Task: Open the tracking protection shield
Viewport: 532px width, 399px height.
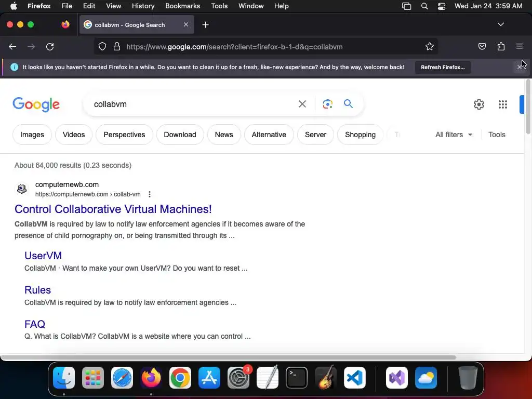Action: (x=102, y=47)
